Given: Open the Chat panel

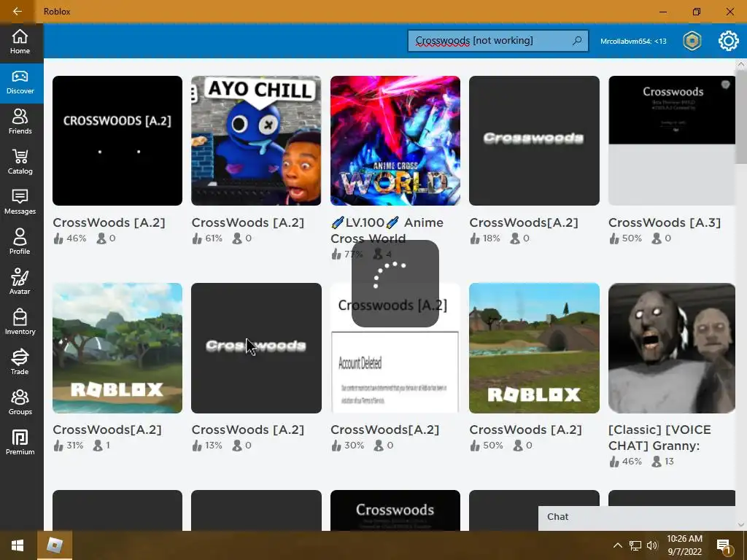Looking at the screenshot, I should (637, 517).
